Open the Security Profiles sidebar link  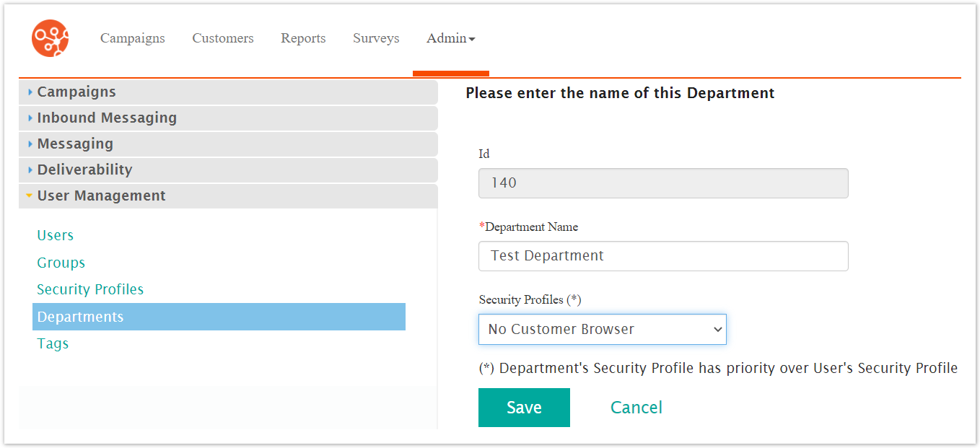(x=90, y=289)
